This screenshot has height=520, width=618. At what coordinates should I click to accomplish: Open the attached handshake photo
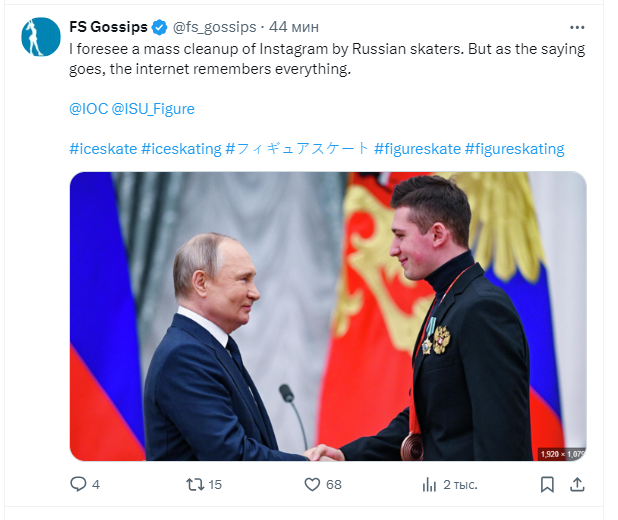(327, 316)
